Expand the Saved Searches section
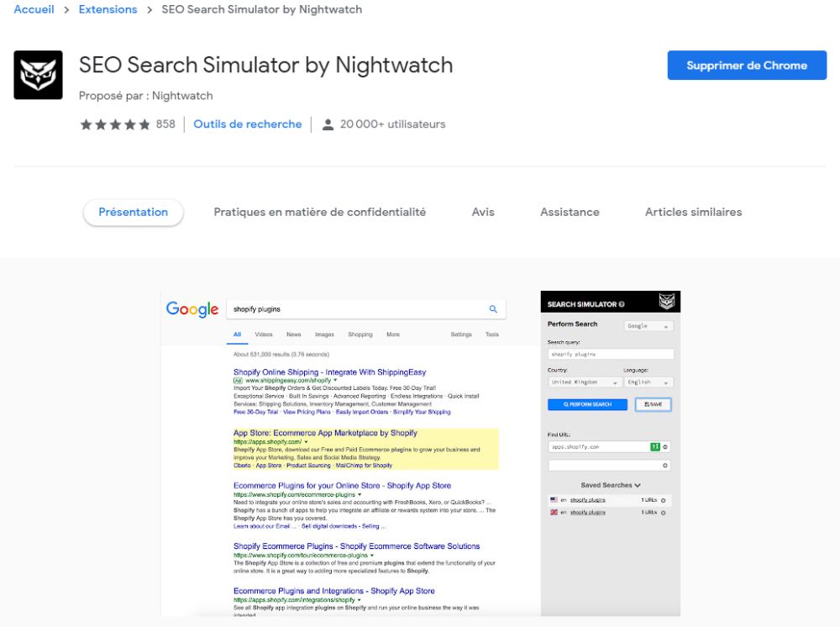 point(610,485)
